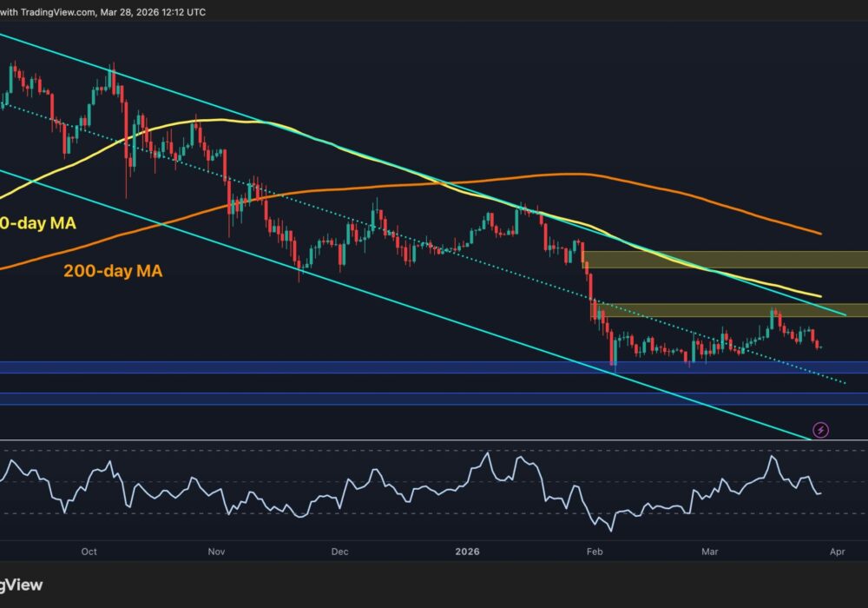
Task: Click the Oct label on the time axis
Action: (x=89, y=552)
